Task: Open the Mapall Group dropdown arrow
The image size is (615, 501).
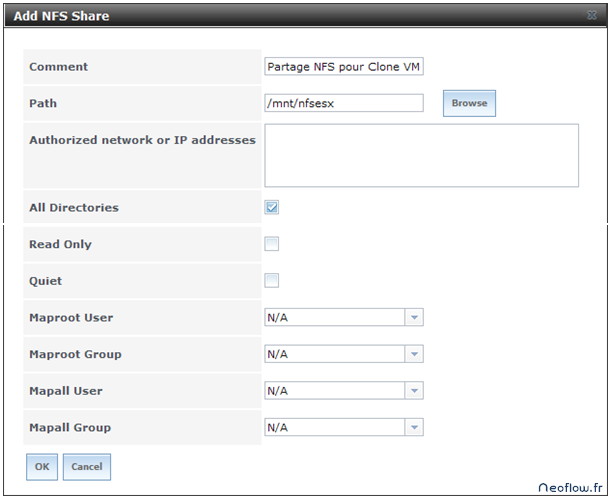Action: pos(415,427)
